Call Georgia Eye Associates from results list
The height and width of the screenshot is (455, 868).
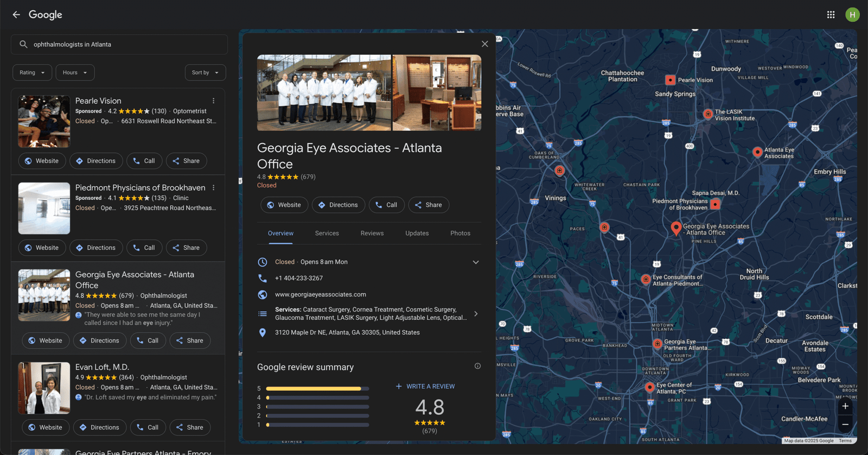pos(148,340)
